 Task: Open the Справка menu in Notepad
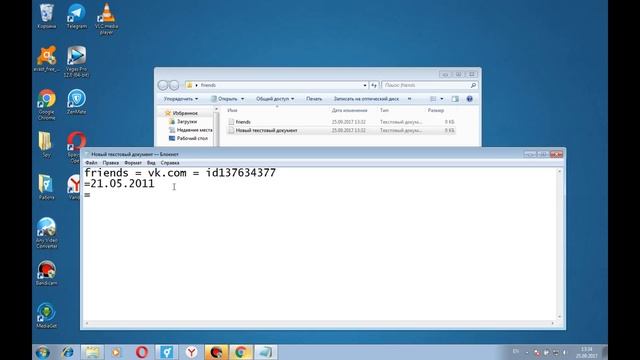click(170, 162)
